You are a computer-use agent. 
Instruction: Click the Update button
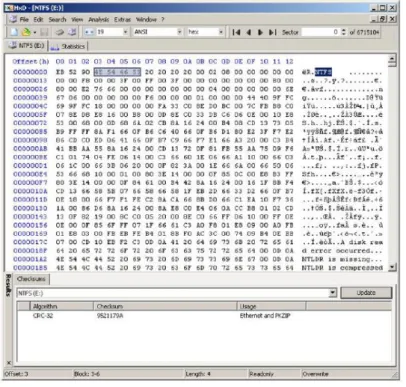[x=366, y=293]
